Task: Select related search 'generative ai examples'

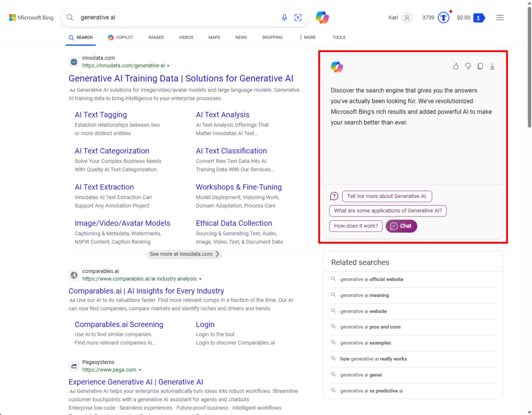Action: [x=366, y=343]
